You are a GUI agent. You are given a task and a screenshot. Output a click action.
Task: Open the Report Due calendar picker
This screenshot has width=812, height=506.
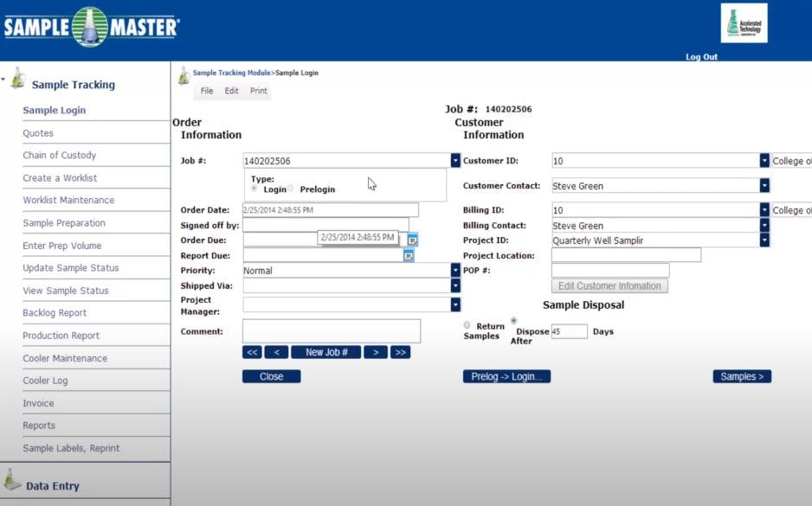[409, 255]
